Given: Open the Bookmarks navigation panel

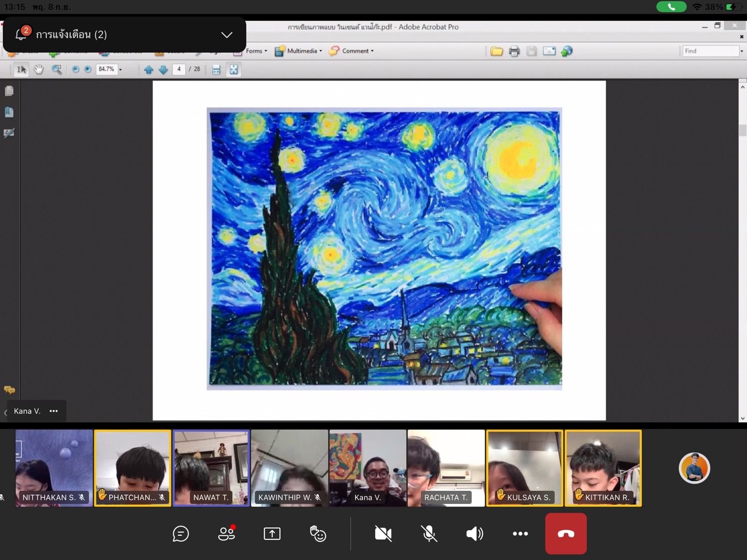Looking at the screenshot, I should click(x=9, y=112).
